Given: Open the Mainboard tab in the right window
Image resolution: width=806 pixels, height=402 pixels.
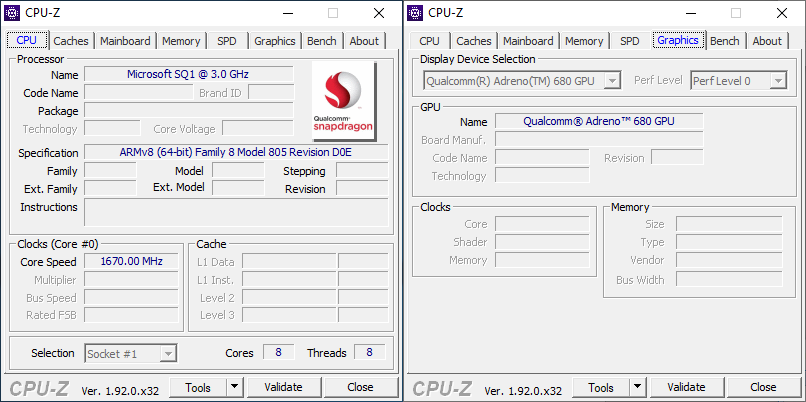Looking at the screenshot, I should tap(528, 41).
